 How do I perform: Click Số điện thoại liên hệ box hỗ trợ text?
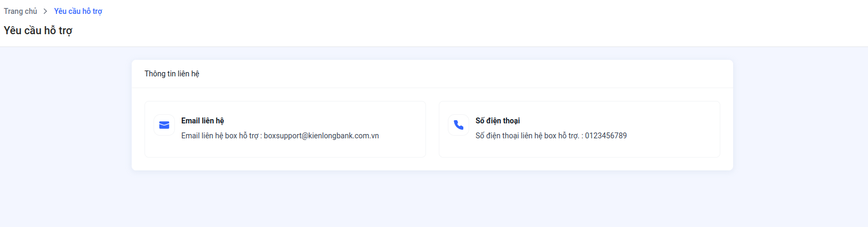pos(527,136)
